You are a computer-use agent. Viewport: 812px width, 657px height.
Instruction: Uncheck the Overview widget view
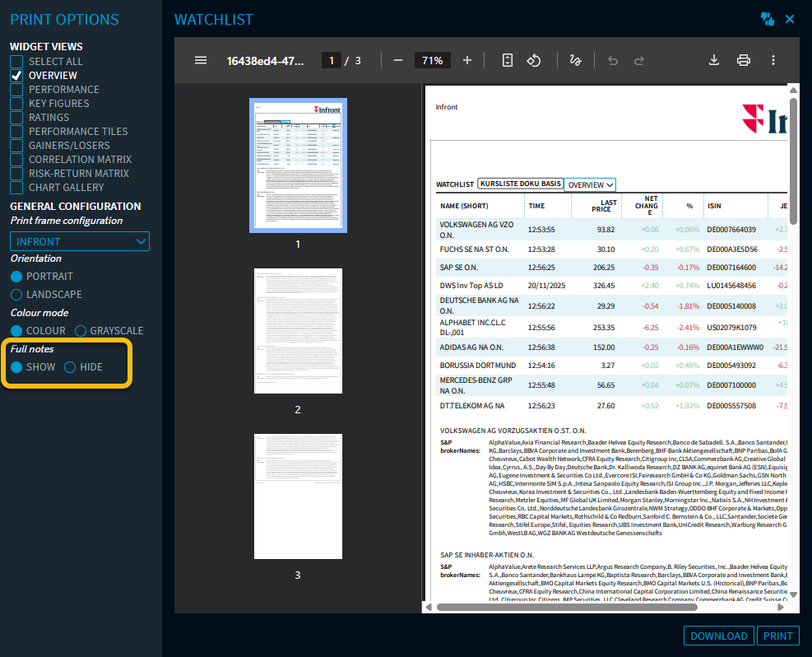(x=16, y=76)
